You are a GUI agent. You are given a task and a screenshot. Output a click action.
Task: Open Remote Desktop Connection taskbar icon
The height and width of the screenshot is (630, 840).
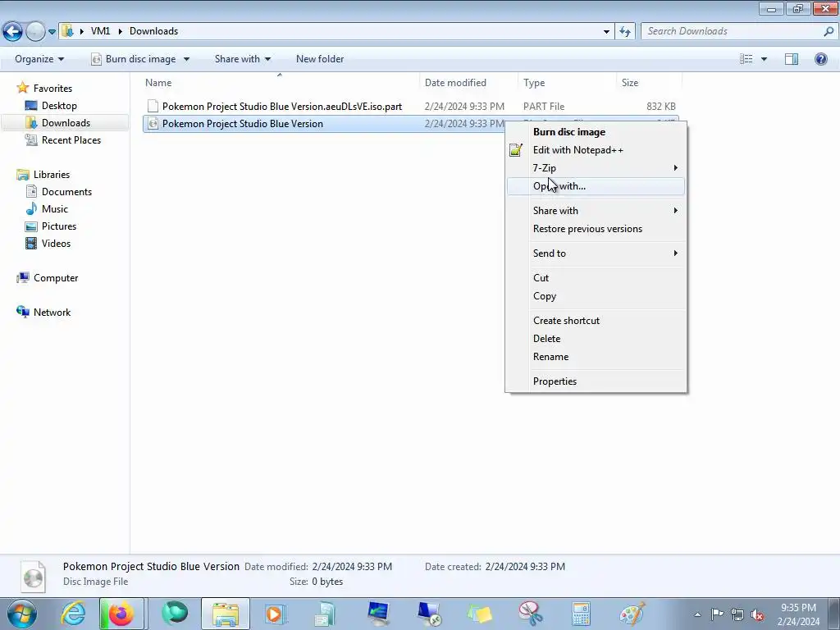(429, 614)
